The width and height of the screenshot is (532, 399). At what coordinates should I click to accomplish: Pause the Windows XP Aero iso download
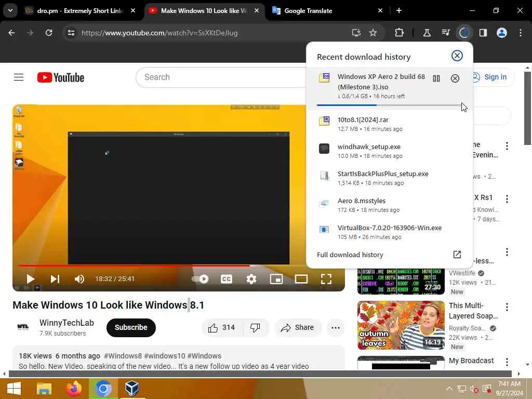point(436,79)
